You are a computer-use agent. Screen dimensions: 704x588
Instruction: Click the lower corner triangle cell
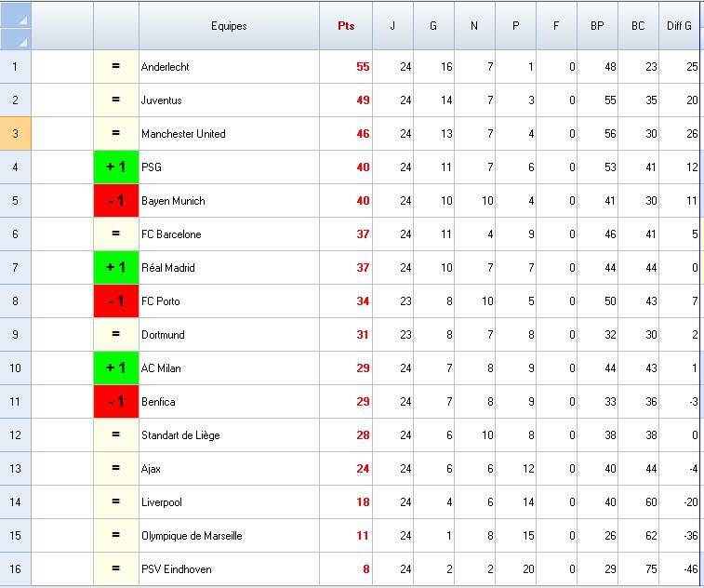(x=16, y=38)
